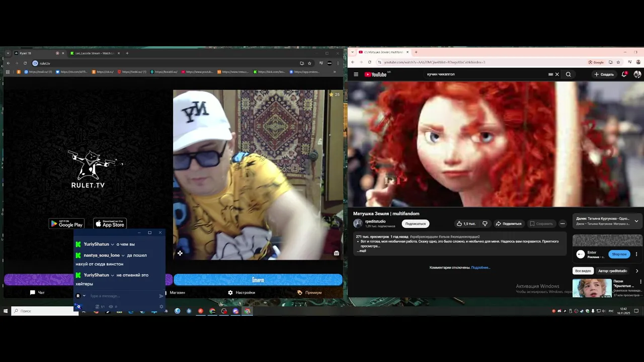This screenshot has width=644, height=362.
Task: Click the Type a message chat field
Action: pyautogui.click(x=123, y=296)
